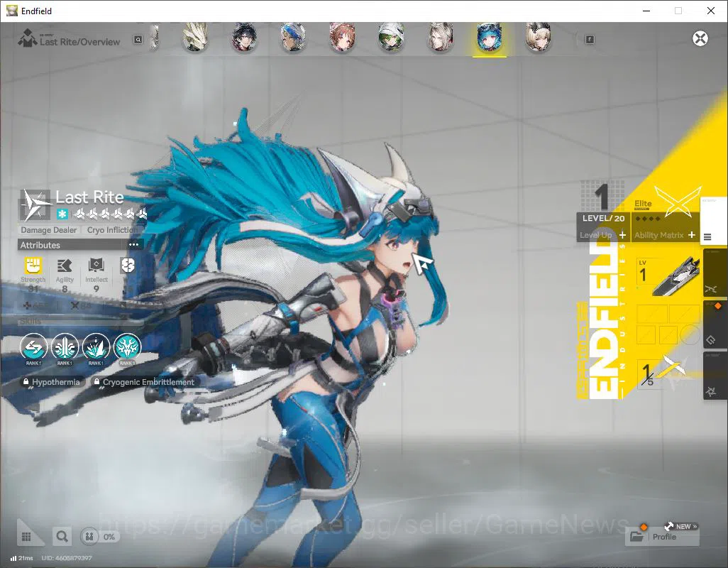Viewport: 728px width, 568px height.
Task: Click the next operator E key icon
Action: pos(590,40)
